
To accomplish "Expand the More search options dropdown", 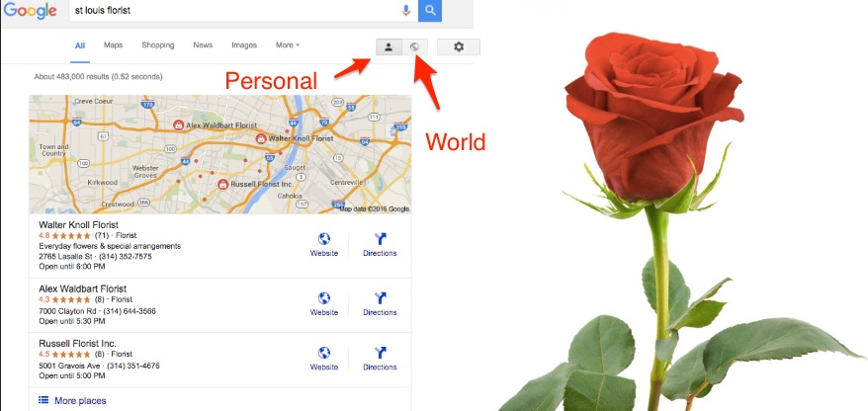I will [x=288, y=45].
